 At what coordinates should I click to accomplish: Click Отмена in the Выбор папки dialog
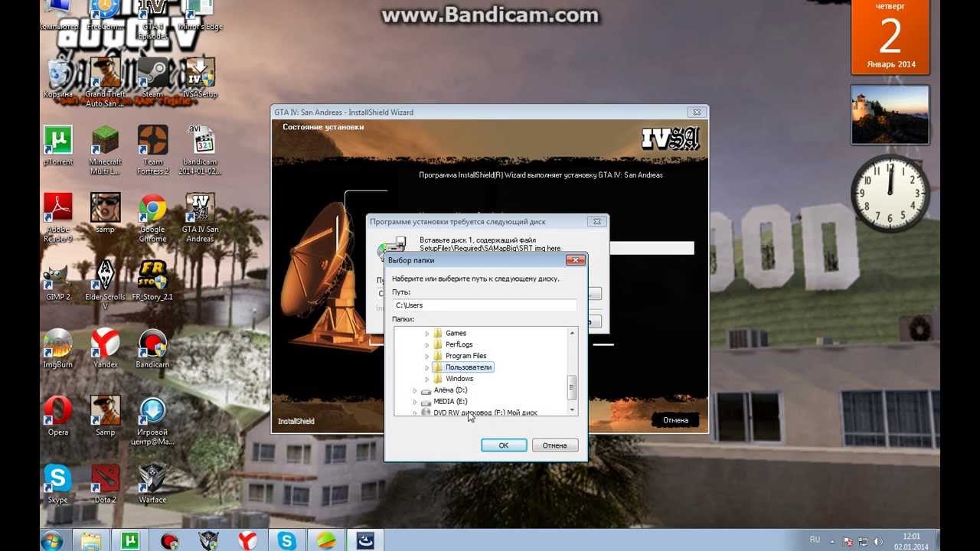(554, 445)
